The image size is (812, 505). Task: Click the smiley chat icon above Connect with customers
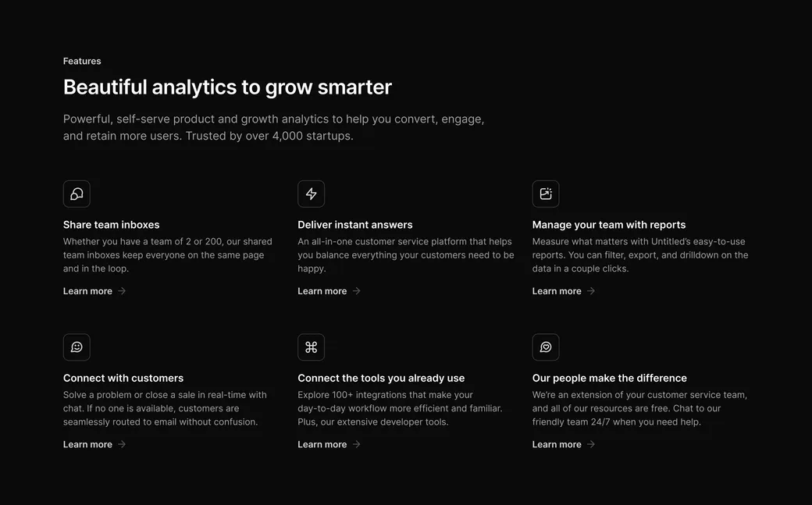tap(77, 347)
